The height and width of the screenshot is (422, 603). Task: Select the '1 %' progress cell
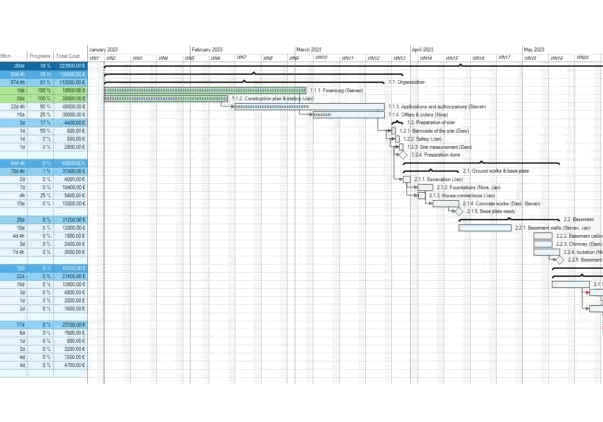pos(40,171)
